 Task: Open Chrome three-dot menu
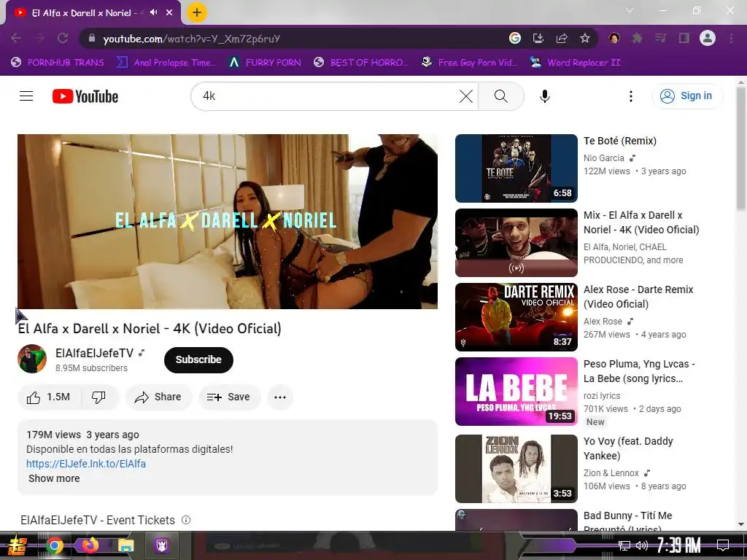tap(731, 38)
